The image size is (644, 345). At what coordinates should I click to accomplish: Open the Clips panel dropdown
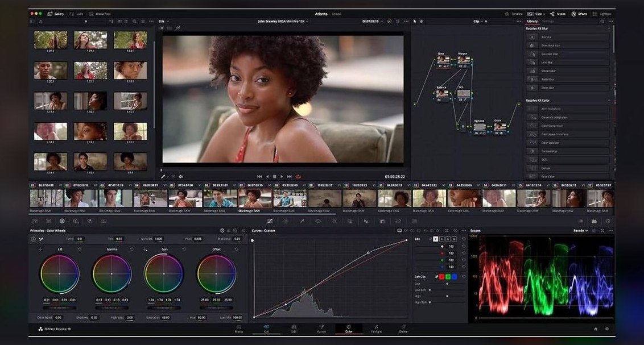point(536,14)
